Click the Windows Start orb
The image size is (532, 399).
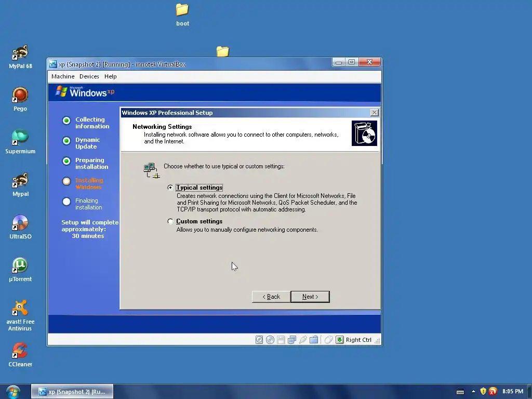click(13, 392)
